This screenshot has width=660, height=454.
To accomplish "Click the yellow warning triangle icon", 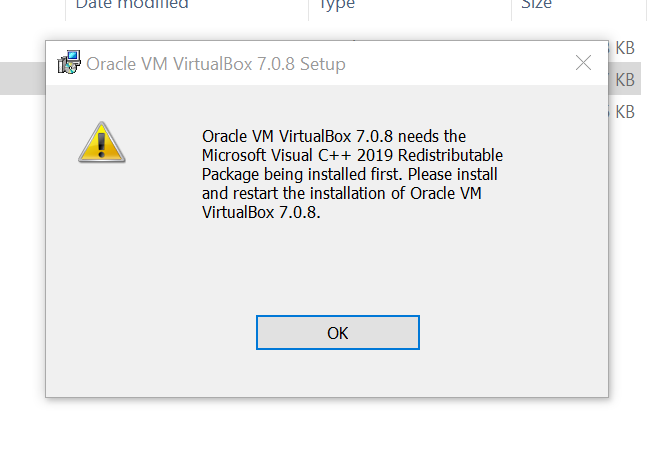I will point(101,142).
